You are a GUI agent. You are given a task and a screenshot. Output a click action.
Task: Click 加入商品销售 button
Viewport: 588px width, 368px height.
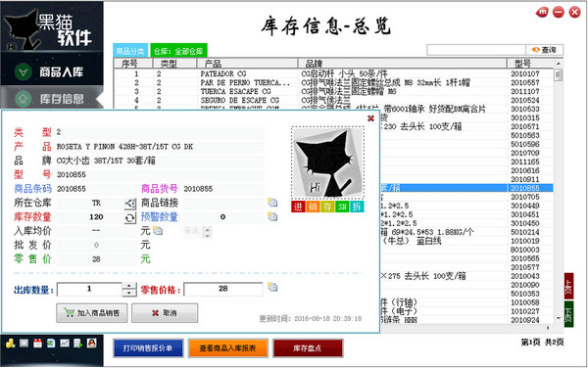click(x=92, y=313)
